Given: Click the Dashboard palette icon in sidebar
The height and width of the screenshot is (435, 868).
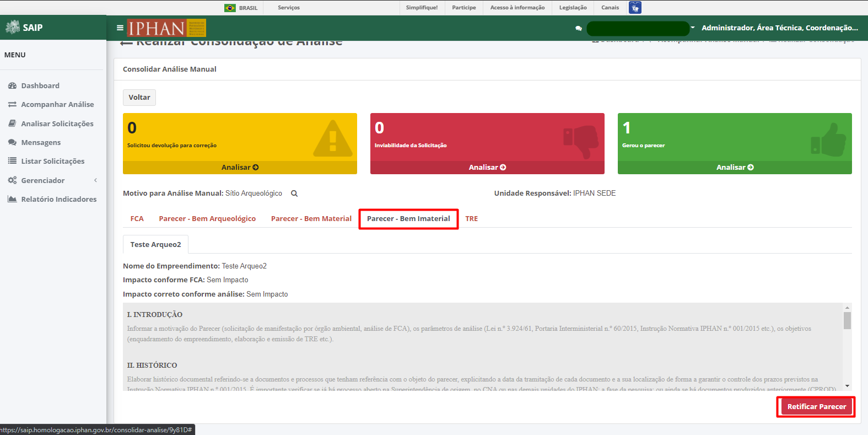Looking at the screenshot, I should pos(12,85).
